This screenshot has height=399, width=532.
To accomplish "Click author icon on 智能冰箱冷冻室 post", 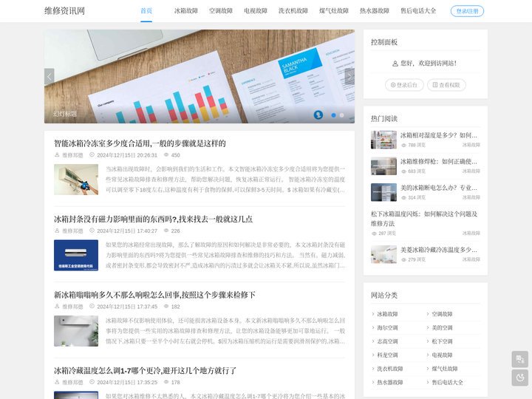I will [x=57, y=154].
